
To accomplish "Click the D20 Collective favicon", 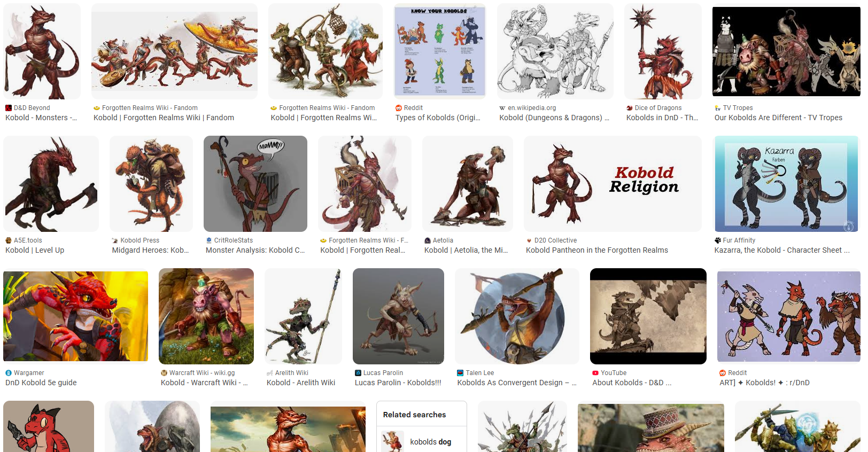I will point(529,240).
